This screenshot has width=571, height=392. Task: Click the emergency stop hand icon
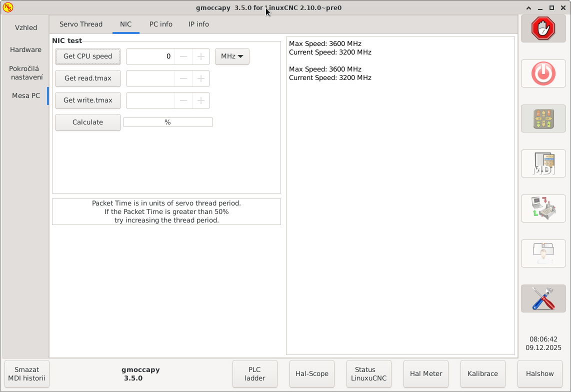click(x=543, y=28)
